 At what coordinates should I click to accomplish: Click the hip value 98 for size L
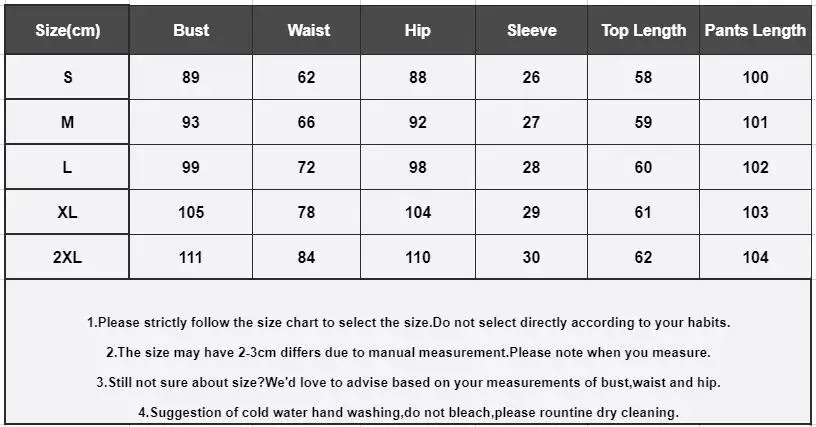418,167
